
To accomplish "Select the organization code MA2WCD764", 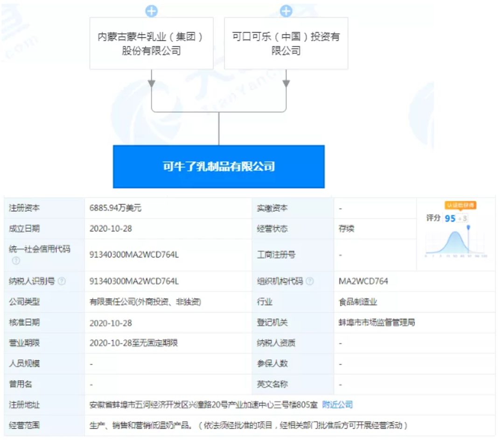I will point(363,281).
